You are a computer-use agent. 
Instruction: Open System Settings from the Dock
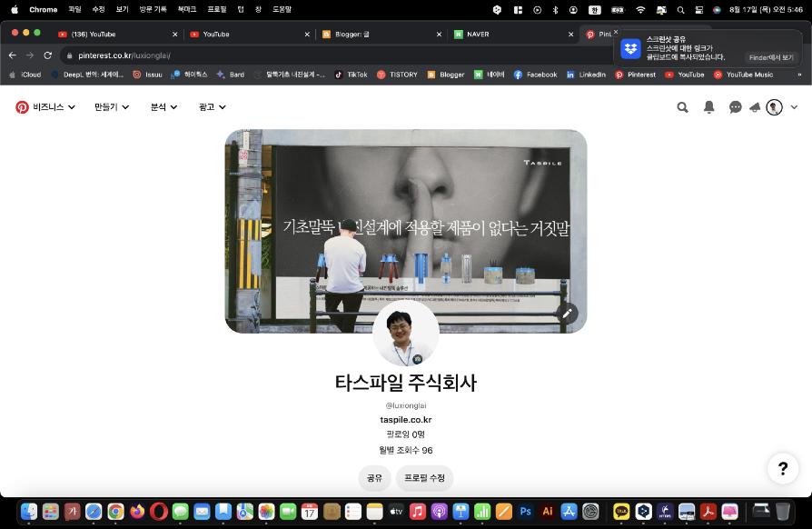pyautogui.click(x=590, y=512)
